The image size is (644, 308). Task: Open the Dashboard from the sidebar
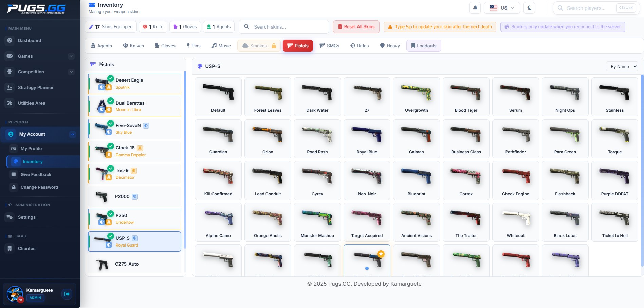(x=29, y=40)
